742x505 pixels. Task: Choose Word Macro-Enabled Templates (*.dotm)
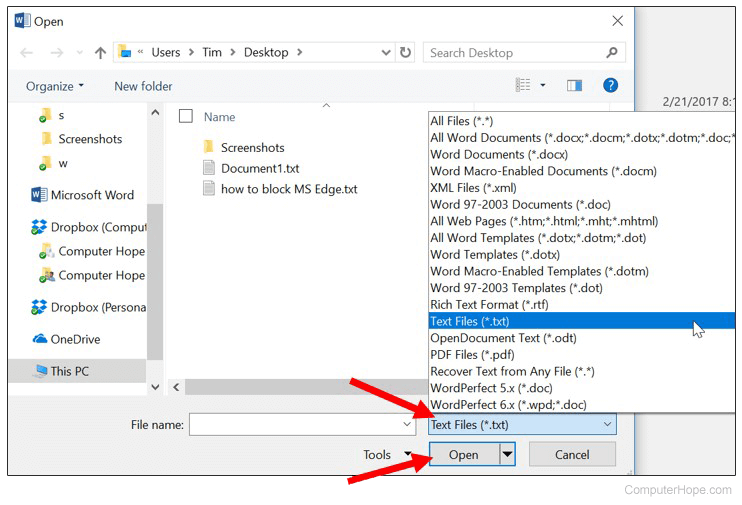(582, 271)
